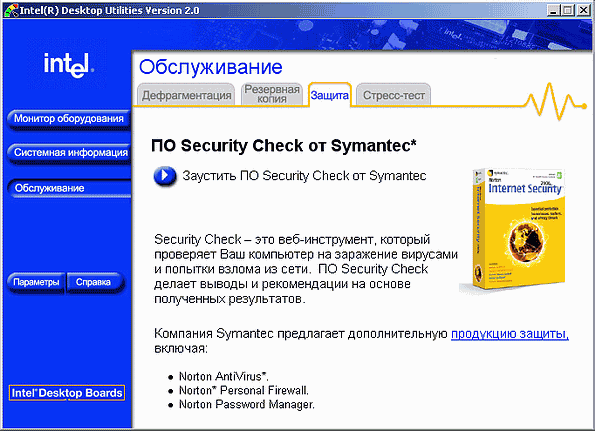The image size is (595, 431).
Task: Click the Intel logo in sidebar
Action: click(x=69, y=65)
